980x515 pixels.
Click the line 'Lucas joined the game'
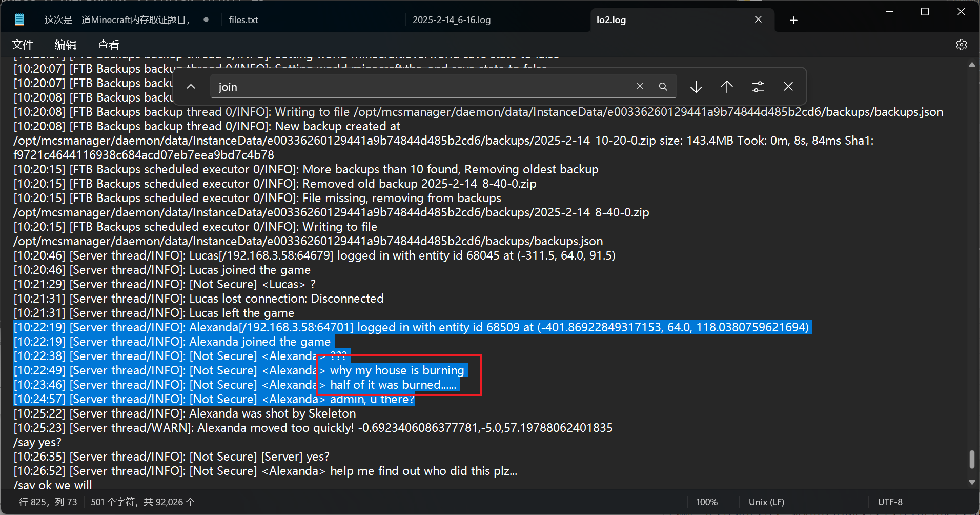[162, 270]
